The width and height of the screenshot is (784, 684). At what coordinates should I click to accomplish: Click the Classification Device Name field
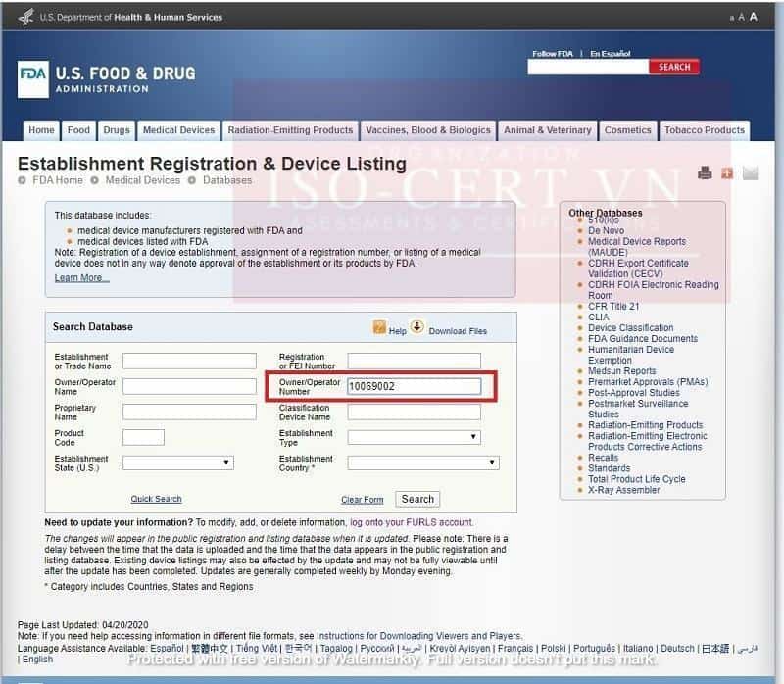414,412
